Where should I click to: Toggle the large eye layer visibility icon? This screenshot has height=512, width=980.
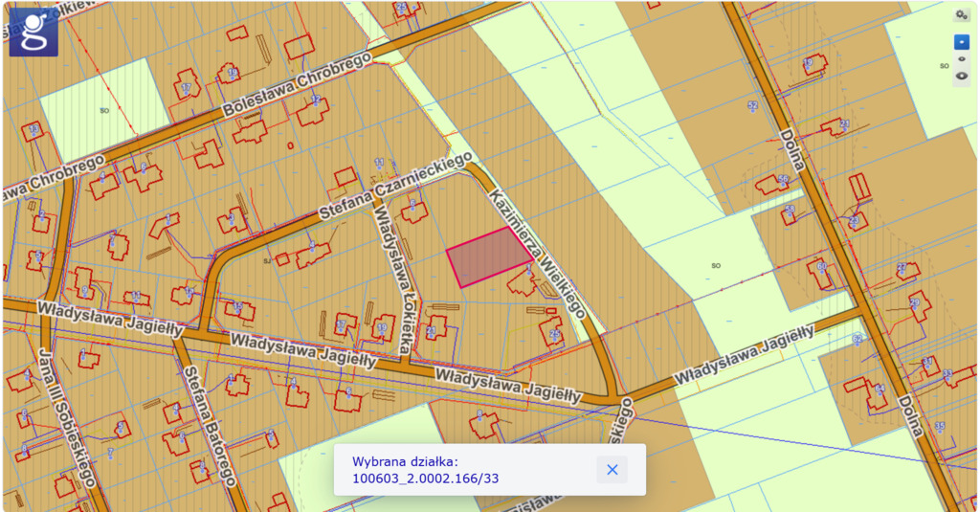[x=961, y=76]
